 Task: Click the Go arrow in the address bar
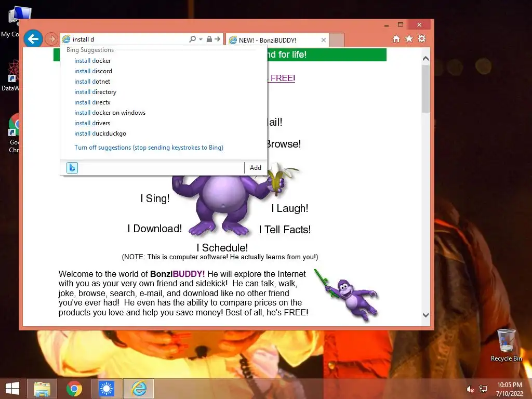pos(218,39)
